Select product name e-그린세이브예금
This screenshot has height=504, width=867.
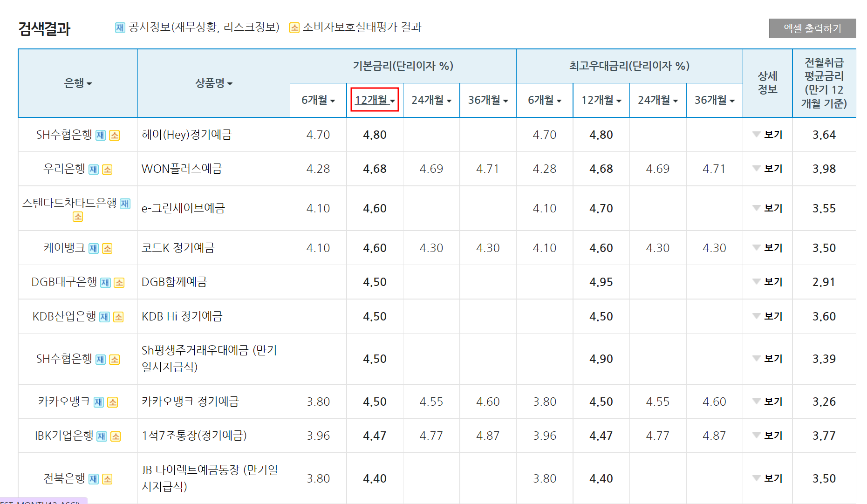(x=183, y=208)
